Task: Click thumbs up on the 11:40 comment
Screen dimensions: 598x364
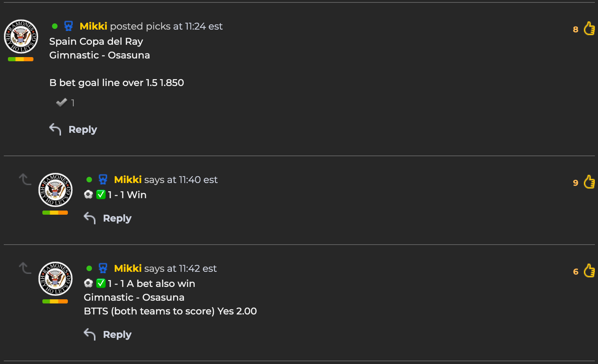Action: (x=589, y=182)
